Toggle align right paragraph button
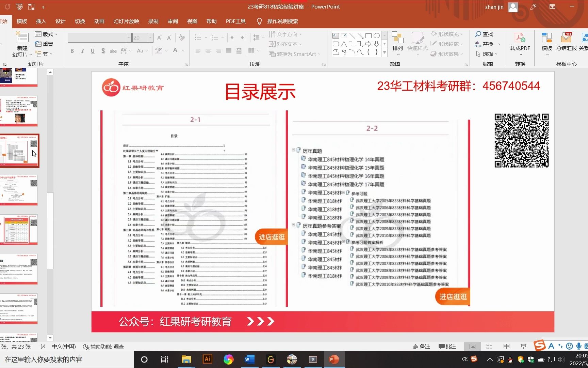The image size is (588, 368). pyautogui.click(x=218, y=51)
